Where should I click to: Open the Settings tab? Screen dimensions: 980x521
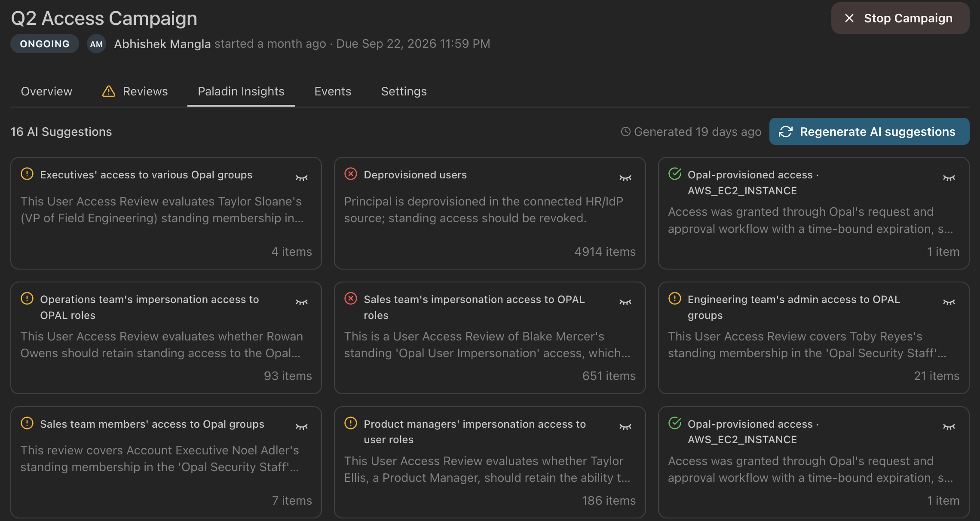tap(404, 91)
